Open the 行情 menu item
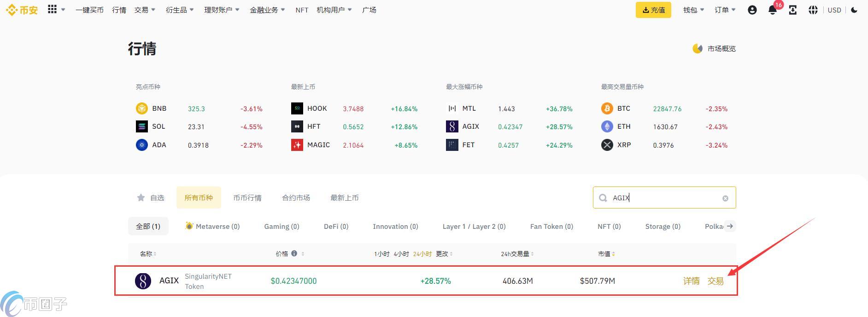 pos(119,10)
